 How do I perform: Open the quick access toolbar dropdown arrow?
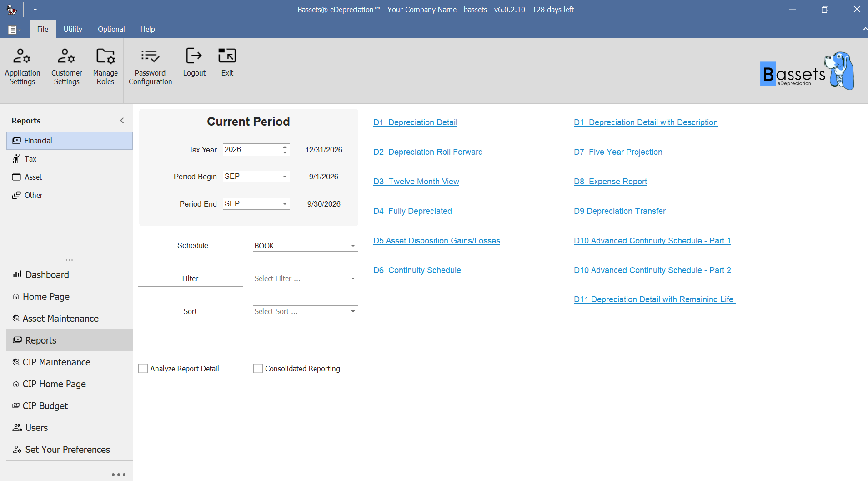(x=35, y=10)
